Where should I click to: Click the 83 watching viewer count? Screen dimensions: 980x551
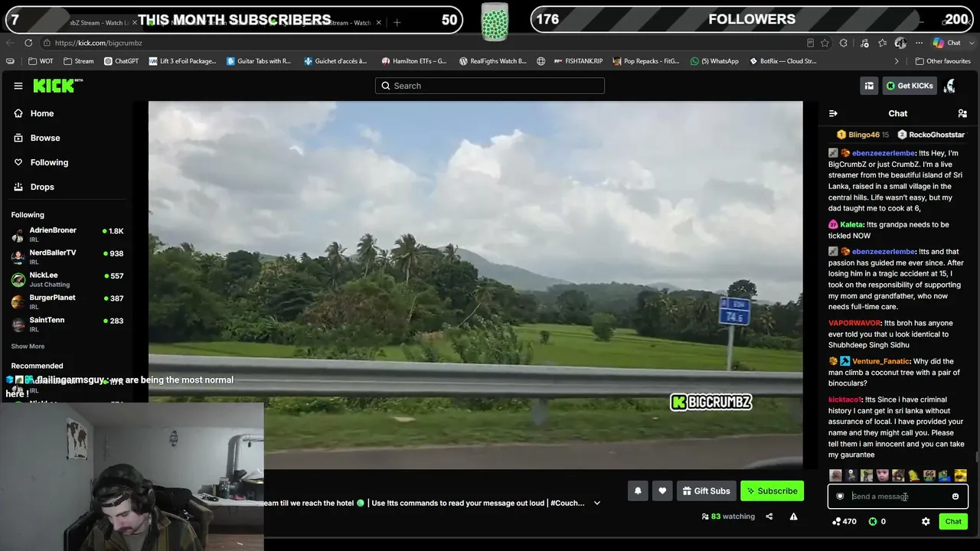click(x=728, y=517)
